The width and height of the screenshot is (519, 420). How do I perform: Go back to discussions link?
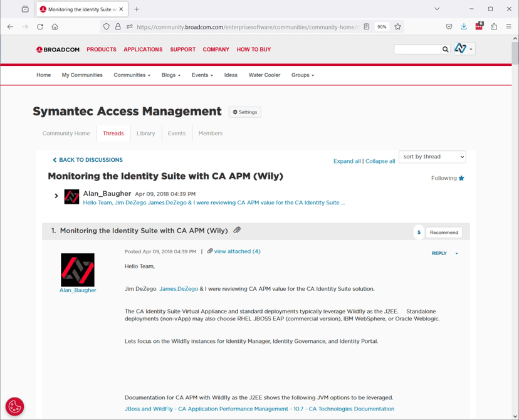pos(88,160)
